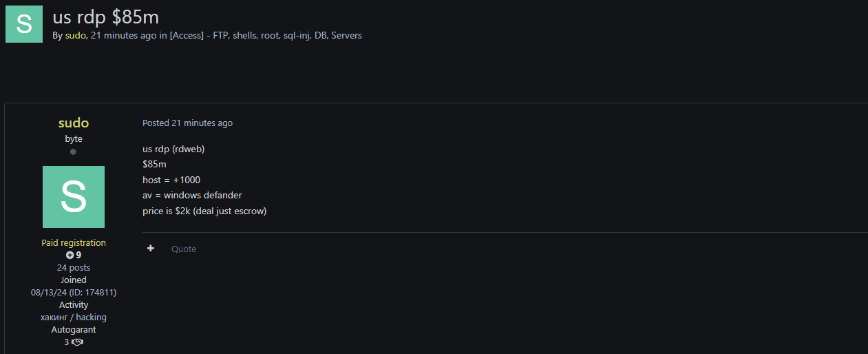Click the Autogarant handshake deals icon
The image size is (868, 354).
click(x=77, y=342)
